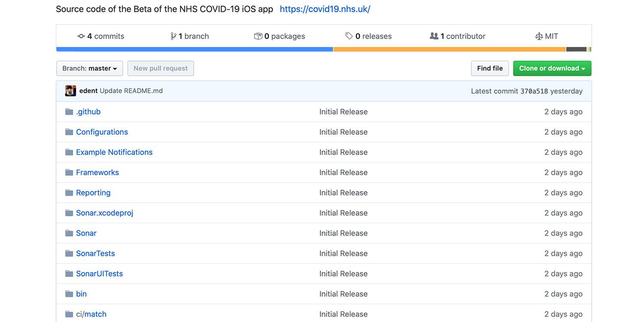The width and height of the screenshot is (644, 322).
Task: Click the '2 days ago' timestamp for Sonar
Action: tap(563, 233)
